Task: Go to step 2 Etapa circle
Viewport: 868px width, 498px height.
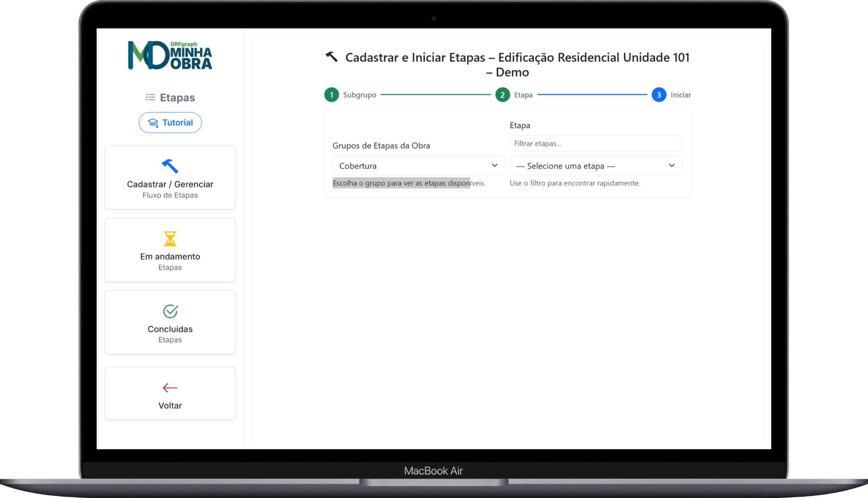Action: (x=503, y=95)
